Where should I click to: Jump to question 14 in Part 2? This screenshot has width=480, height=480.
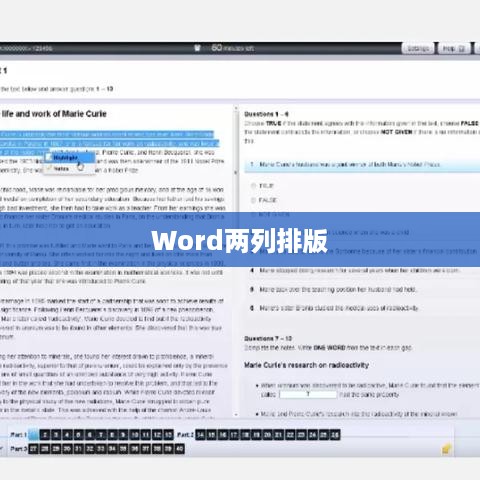201,435
